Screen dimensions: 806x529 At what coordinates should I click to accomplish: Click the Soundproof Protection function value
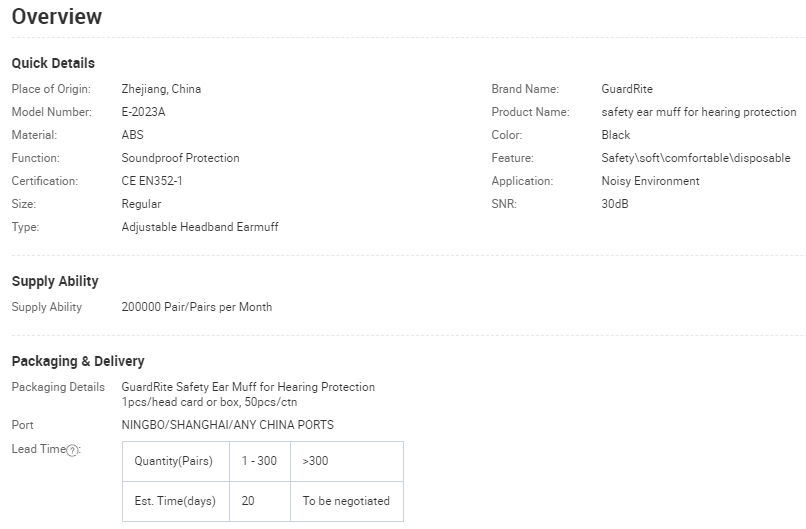(180, 158)
